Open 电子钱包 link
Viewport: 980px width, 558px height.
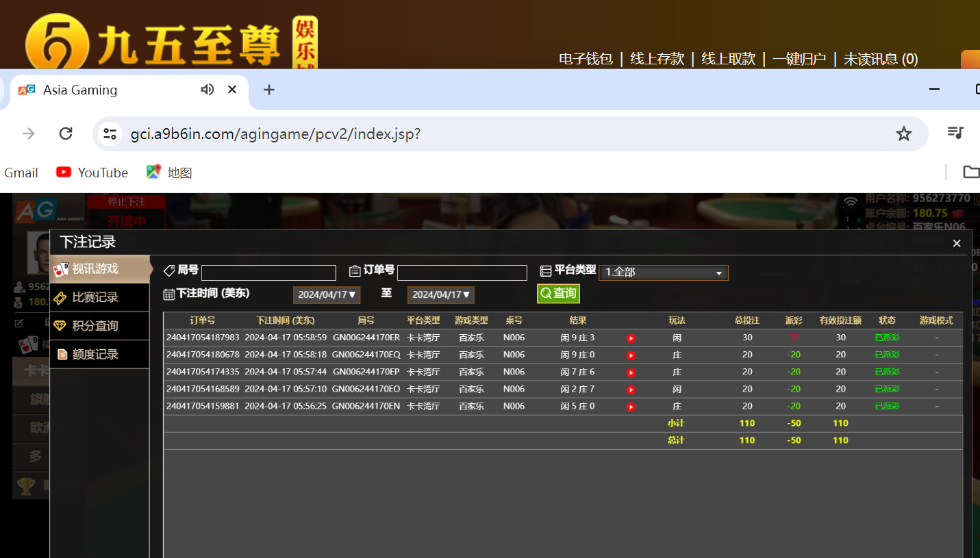tap(586, 59)
